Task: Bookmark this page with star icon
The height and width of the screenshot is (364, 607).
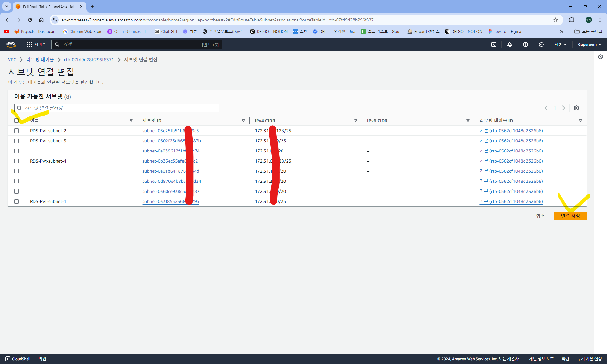Action: [x=556, y=20]
